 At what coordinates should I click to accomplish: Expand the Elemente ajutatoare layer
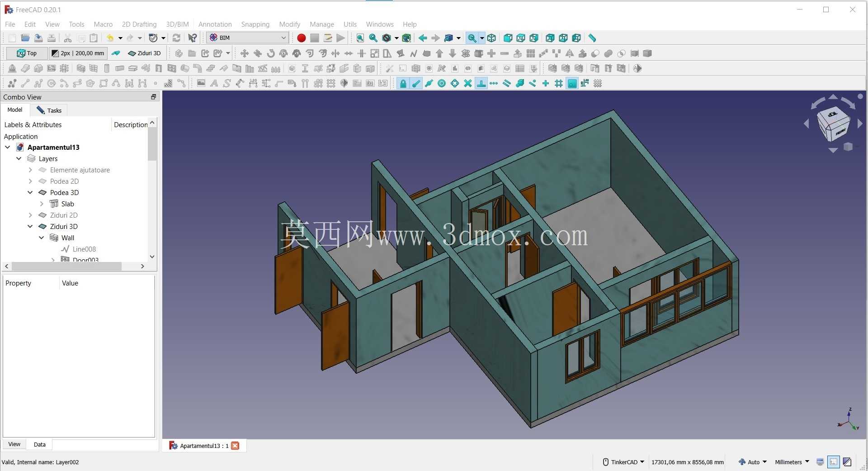[x=30, y=170]
